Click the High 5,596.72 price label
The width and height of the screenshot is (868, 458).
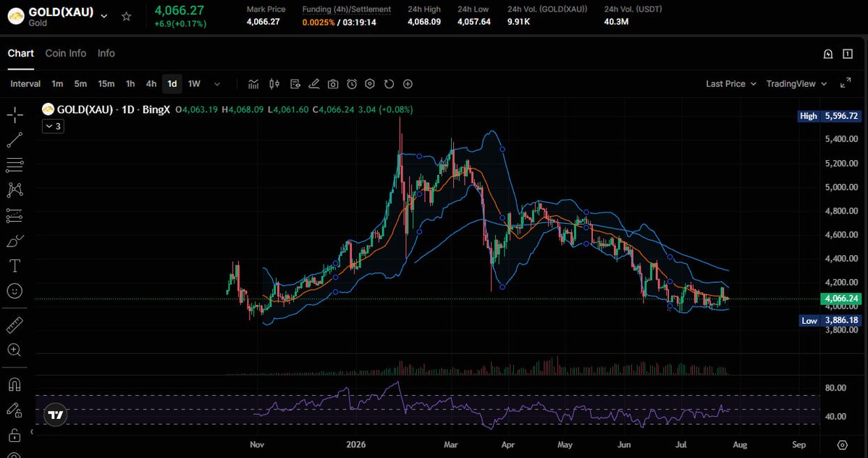click(x=829, y=116)
